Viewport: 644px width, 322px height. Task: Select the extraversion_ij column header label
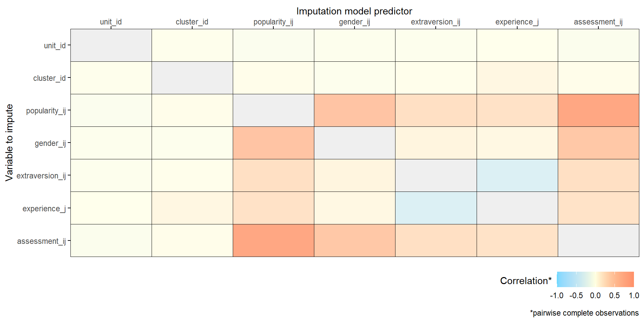point(435,22)
